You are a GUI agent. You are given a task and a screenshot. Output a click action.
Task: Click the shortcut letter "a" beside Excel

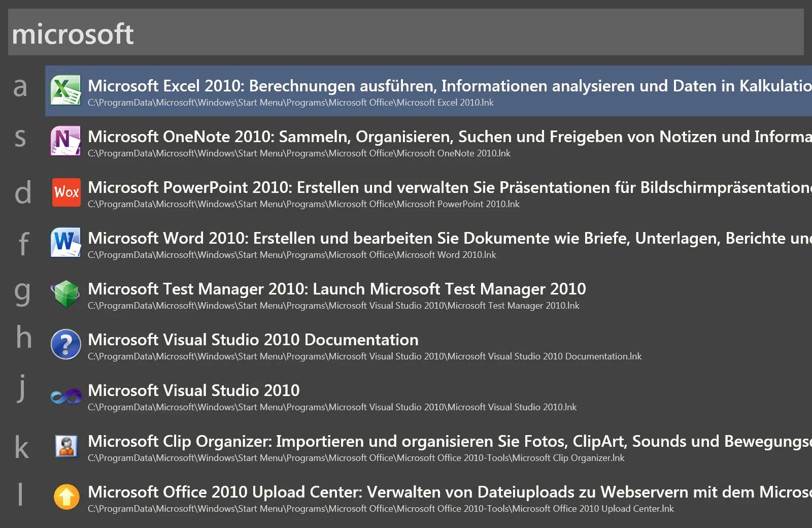(x=20, y=87)
